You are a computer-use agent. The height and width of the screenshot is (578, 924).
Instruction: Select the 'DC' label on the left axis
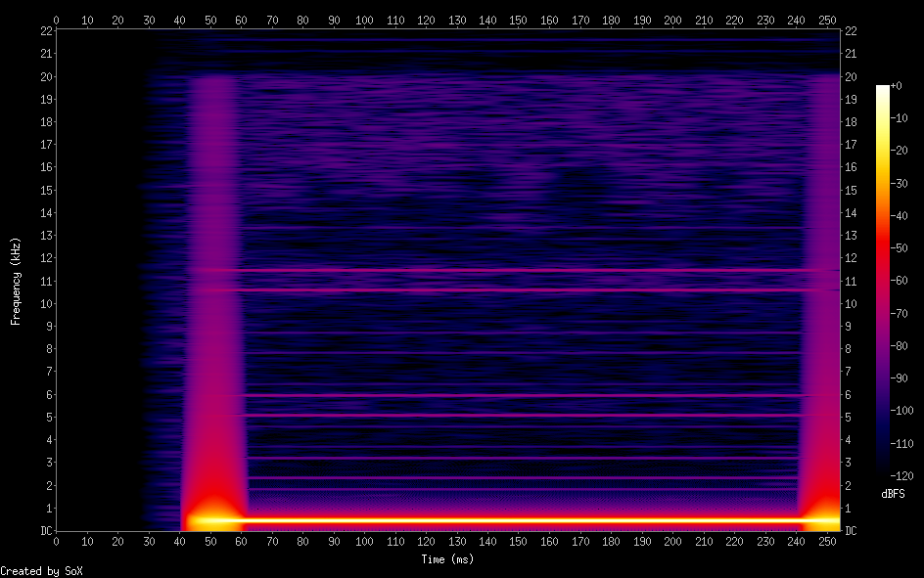[x=43, y=531]
